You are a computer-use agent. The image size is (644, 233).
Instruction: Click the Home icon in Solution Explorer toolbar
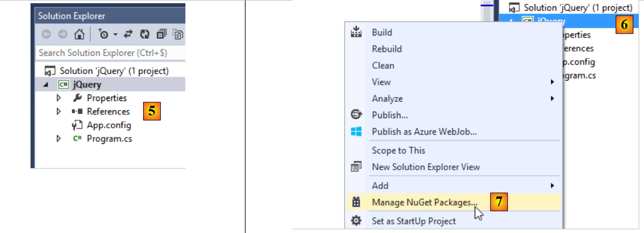[79, 35]
